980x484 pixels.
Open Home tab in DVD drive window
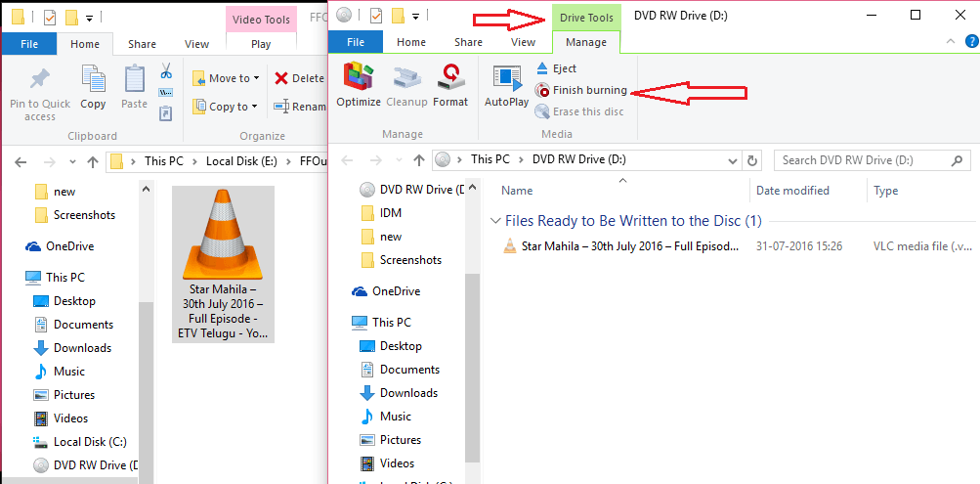point(411,42)
